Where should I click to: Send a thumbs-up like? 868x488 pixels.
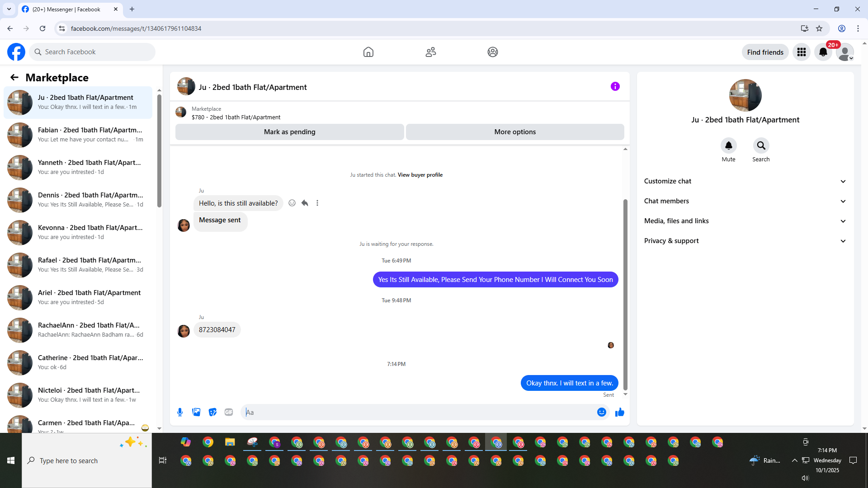click(x=620, y=412)
